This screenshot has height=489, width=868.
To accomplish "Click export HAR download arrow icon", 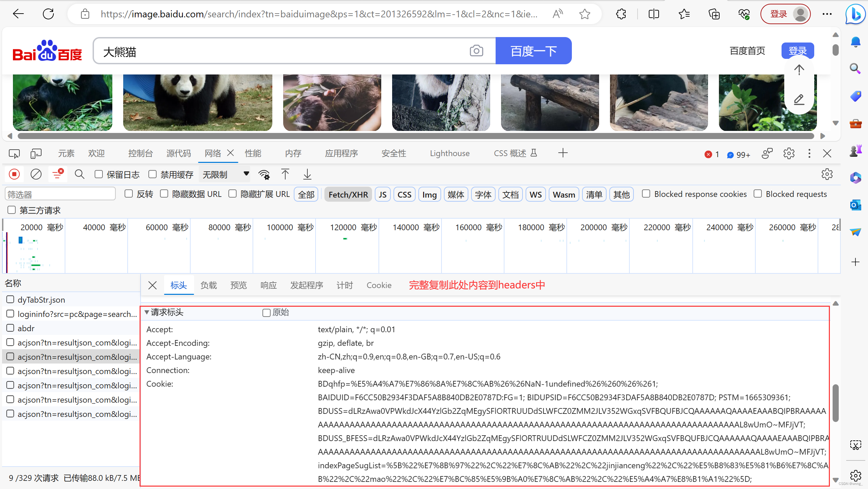I will pos(307,174).
